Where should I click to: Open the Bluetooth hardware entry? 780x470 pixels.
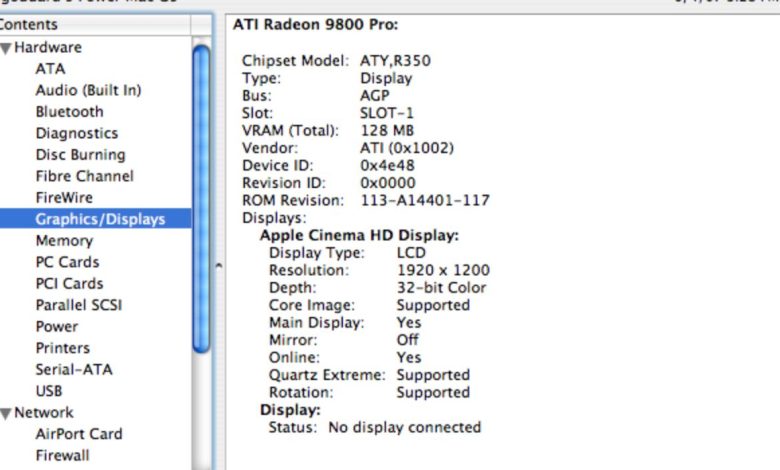click(70, 111)
